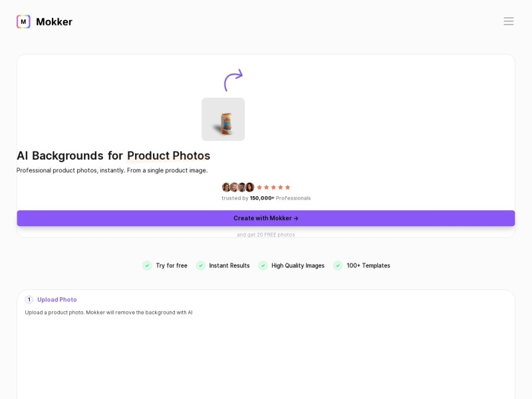Click the '100+ Templates' label
Screen dimensions: 532x399
click(x=368, y=265)
